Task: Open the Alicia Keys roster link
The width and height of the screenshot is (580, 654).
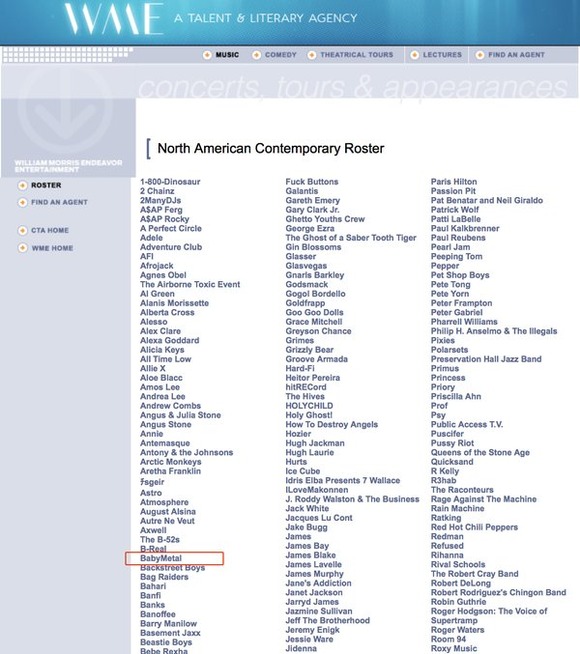Action: pyautogui.click(x=162, y=350)
